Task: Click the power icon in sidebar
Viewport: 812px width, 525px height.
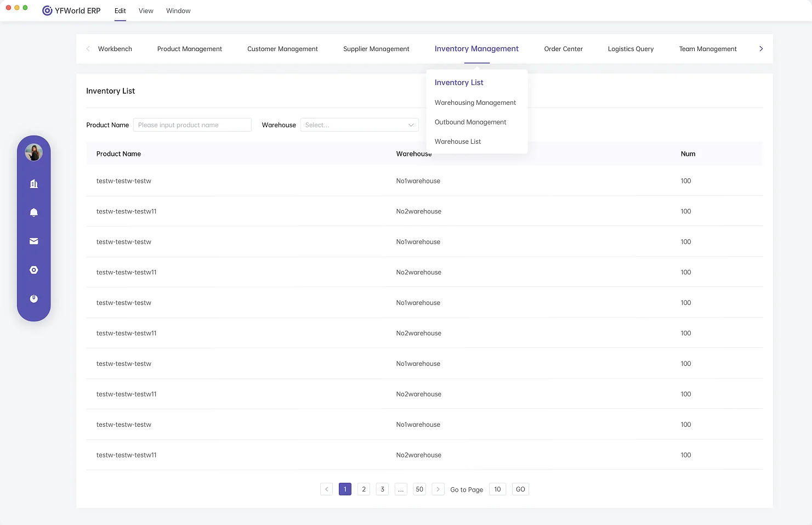Action: tap(34, 298)
